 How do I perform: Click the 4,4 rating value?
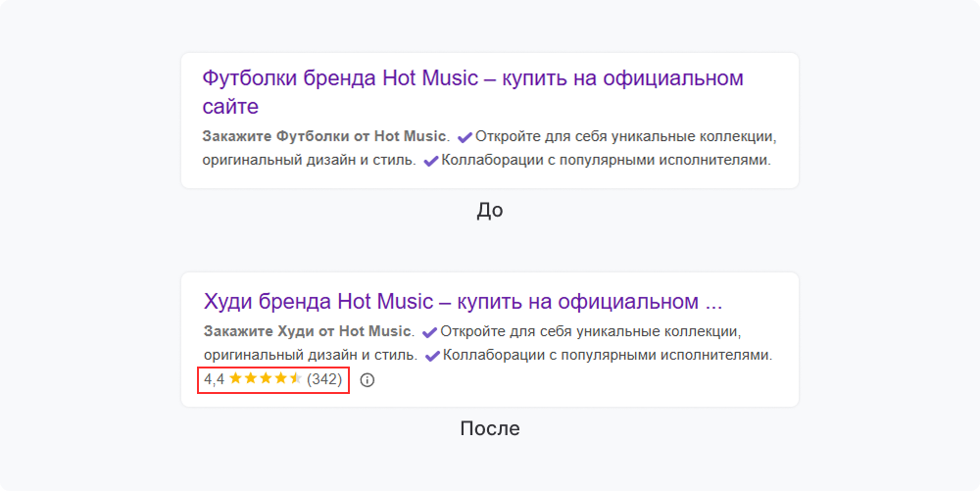(214, 379)
